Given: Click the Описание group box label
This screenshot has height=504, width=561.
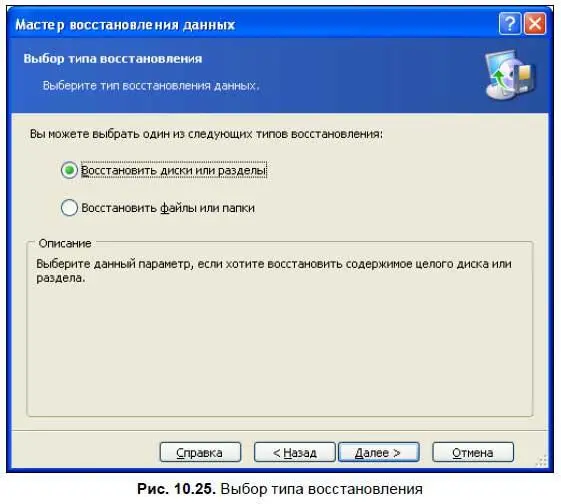Looking at the screenshot, I should pos(65,243).
